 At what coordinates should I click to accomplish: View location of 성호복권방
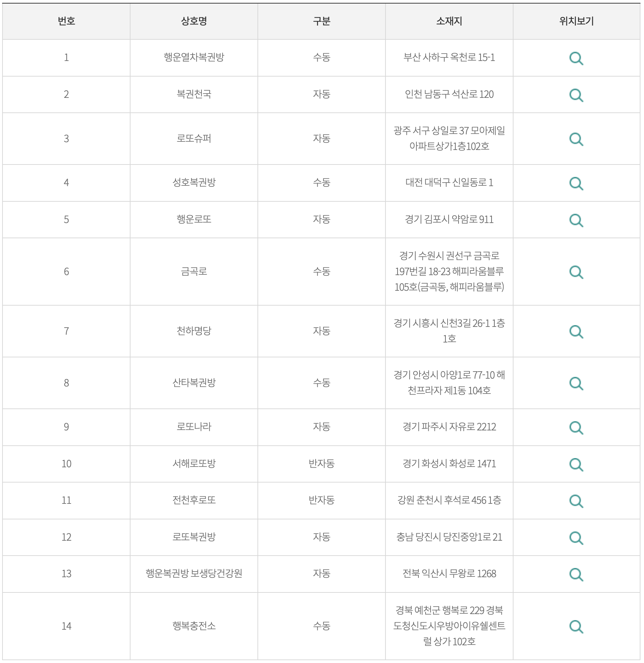click(576, 184)
